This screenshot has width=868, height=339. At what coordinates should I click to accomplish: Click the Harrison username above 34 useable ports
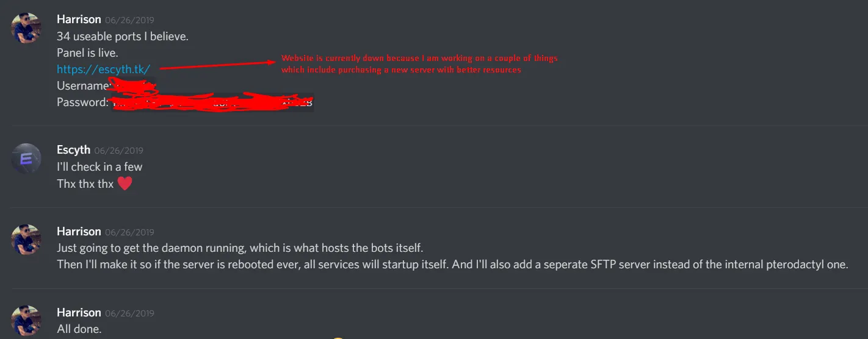click(79, 20)
